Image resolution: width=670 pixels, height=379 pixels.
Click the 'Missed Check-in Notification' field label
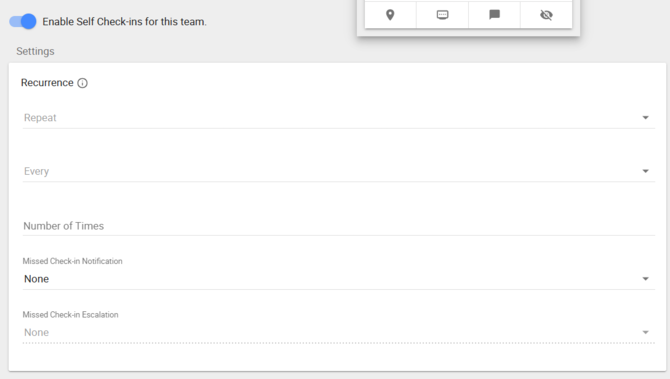[x=72, y=261]
